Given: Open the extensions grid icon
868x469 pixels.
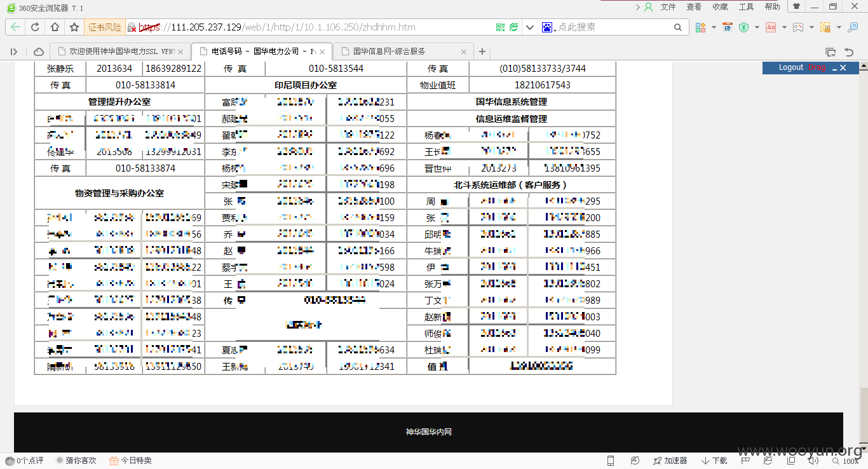Looking at the screenshot, I should click(700, 27).
